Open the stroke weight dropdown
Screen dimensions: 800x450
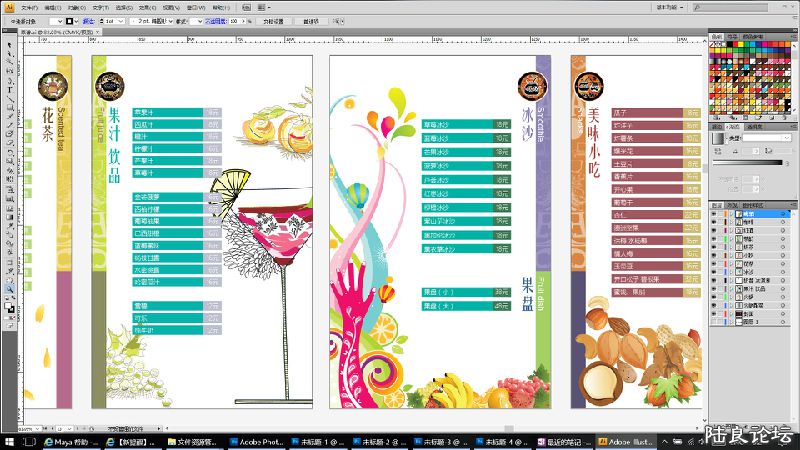pyautogui.click(x=123, y=20)
